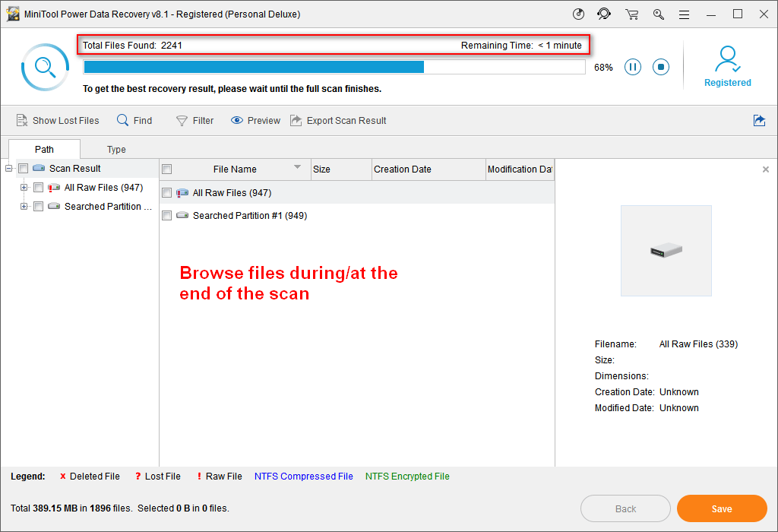Expand the All Raw Files tree node
The width and height of the screenshot is (778, 532).
[x=24, y=188]
